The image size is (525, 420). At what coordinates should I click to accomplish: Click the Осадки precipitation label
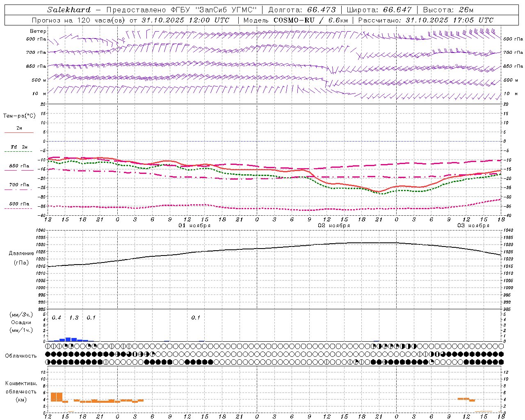pos(21,322)
